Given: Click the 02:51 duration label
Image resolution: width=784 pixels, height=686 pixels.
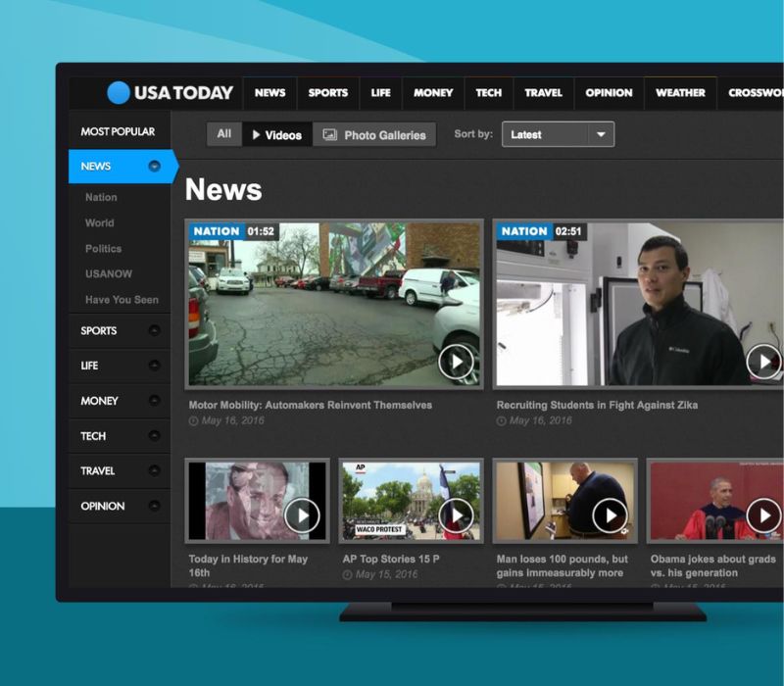Looking at the screenshot, I should pos(568,231).
